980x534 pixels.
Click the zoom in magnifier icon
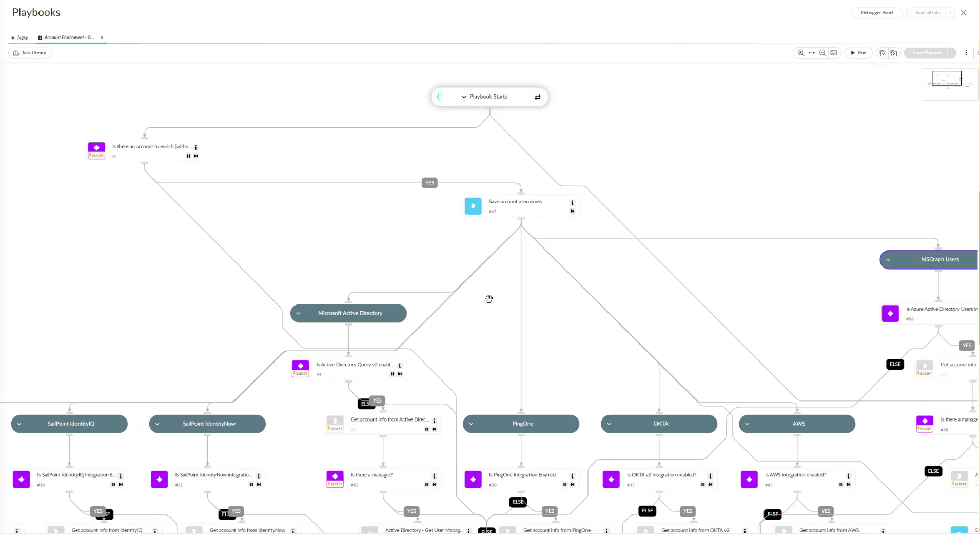tap(801, 53)
